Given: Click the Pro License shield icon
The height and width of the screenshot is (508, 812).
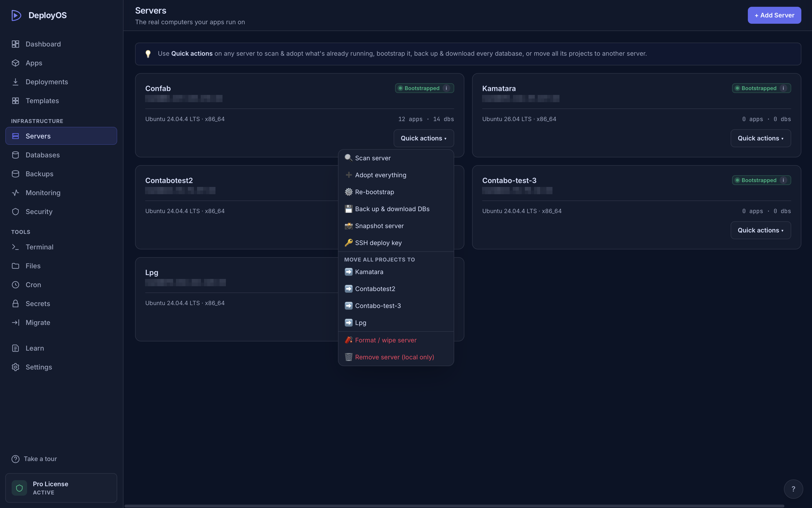Looking at the screenshot, I should (x=19, y=488).
